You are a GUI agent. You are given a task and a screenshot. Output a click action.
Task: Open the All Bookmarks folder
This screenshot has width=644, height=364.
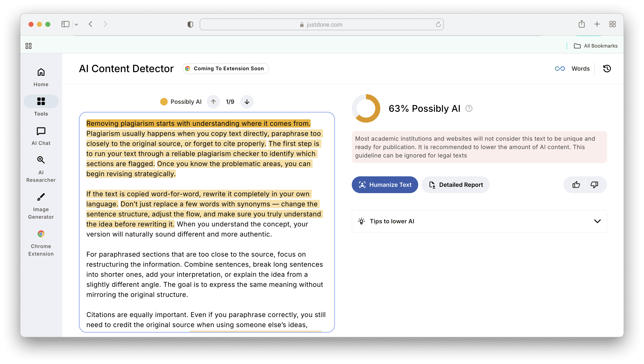click(596, 46)
